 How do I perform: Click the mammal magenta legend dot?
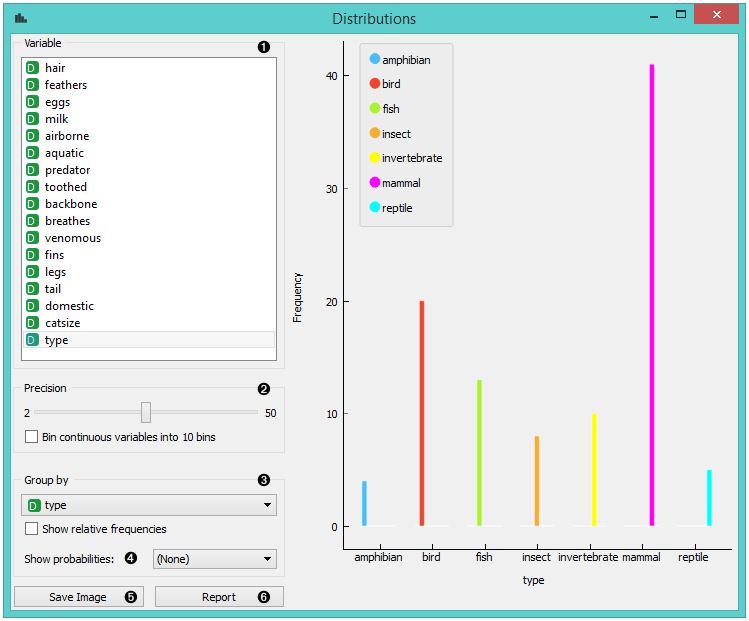[375, 183]
